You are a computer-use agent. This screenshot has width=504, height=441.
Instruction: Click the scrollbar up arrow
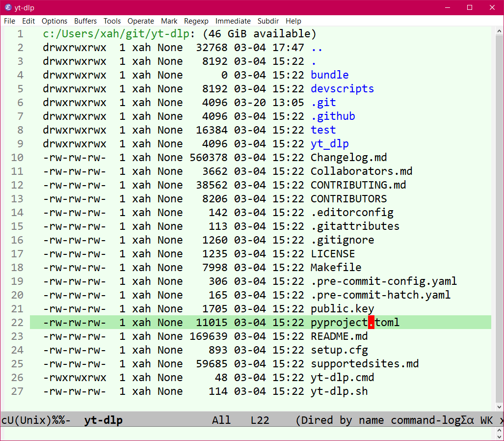pos(499,31)
